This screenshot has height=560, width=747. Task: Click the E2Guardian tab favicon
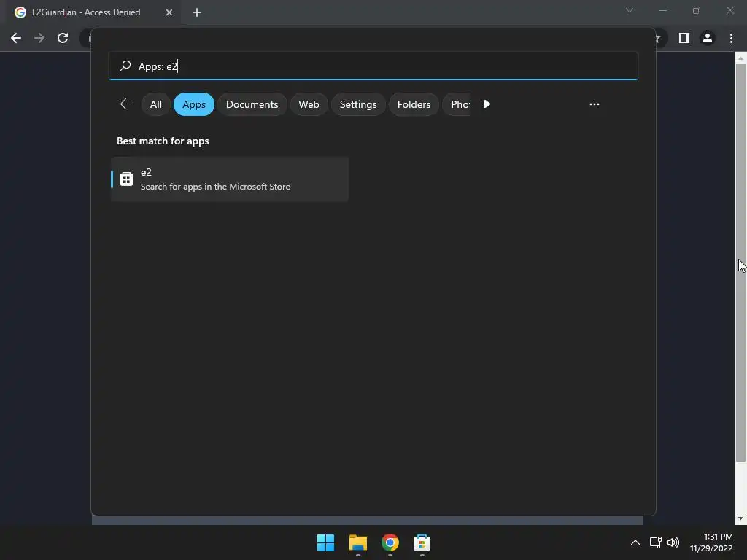[20, 12]
